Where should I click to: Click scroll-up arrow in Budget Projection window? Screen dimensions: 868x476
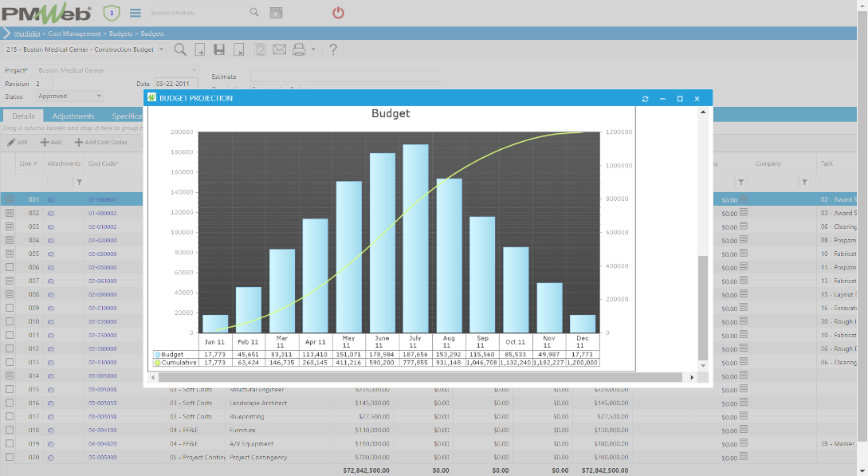click(x=703, y=112)
